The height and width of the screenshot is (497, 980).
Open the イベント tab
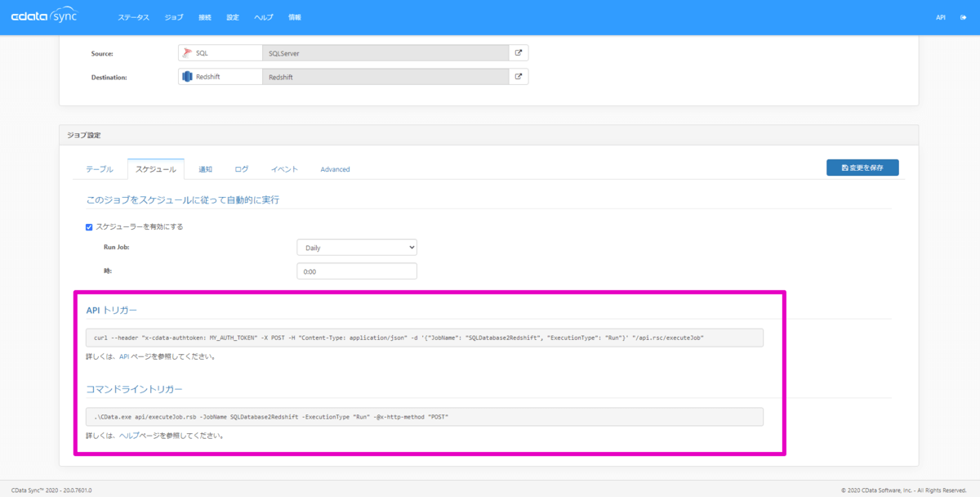click(x=286, y=169)
